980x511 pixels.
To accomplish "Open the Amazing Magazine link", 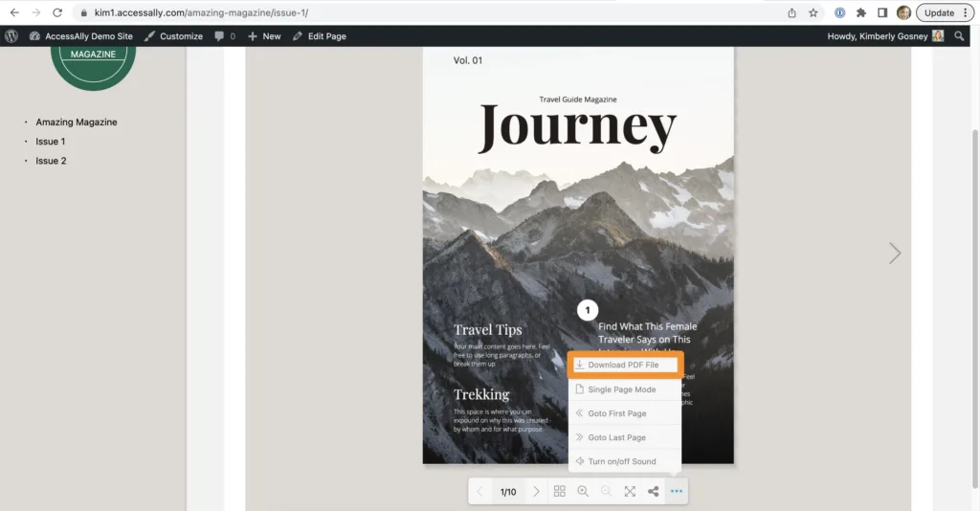I will click(x=77, y=122).
